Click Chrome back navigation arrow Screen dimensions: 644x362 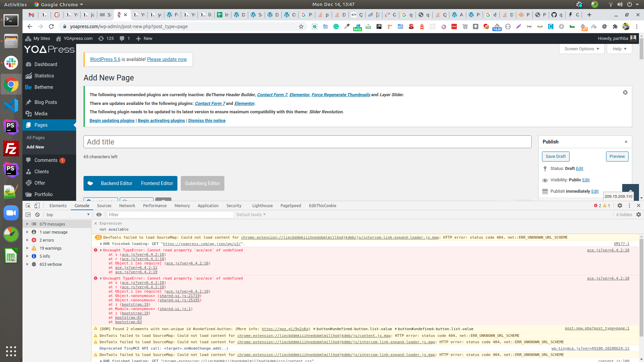[x=30, y=26]
